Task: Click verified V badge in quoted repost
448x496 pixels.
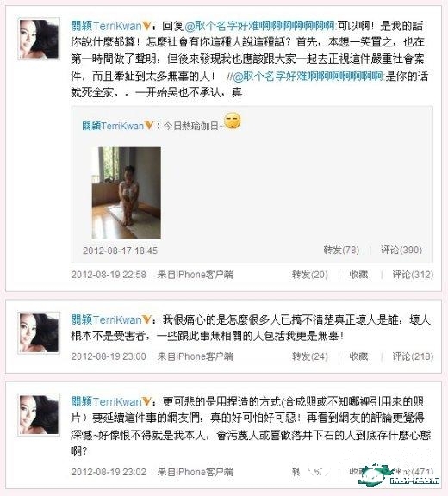Action: pos(149,125)
